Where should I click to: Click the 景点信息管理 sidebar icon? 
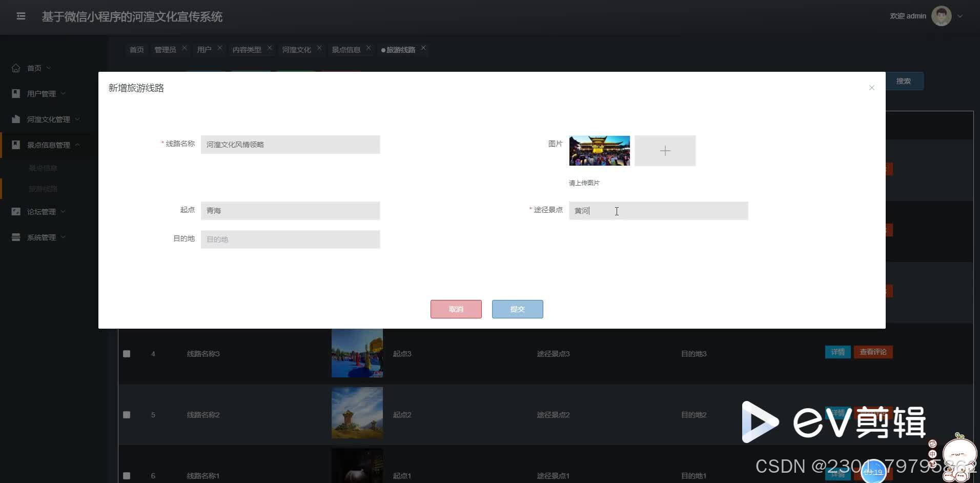(16, 145)
